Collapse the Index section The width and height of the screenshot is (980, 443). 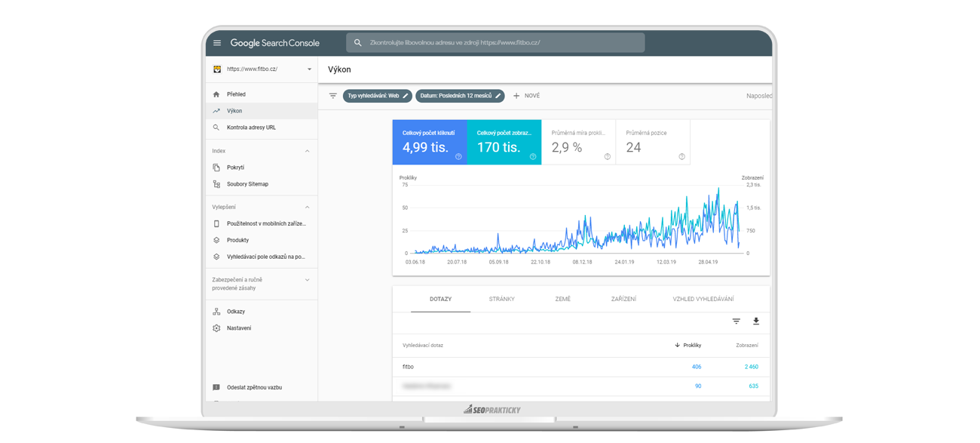pyautogui.click(x=308, y=151)
